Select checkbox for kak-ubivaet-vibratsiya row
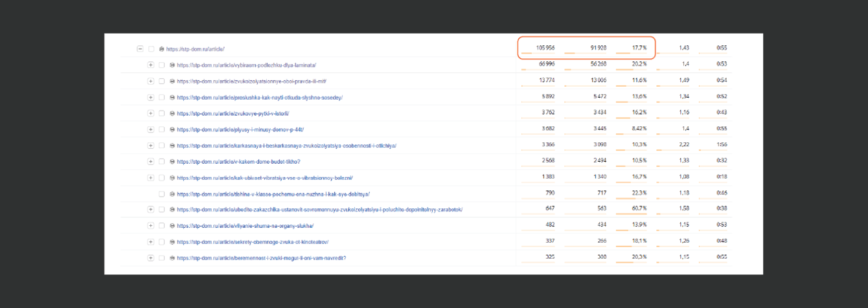This screenshot has height=308, width=868. (161, 178)
